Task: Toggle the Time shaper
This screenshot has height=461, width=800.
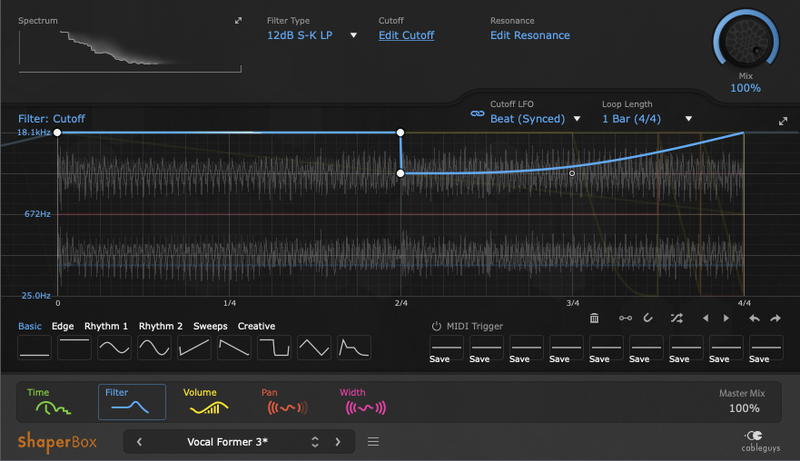Action: coord(53,402)
